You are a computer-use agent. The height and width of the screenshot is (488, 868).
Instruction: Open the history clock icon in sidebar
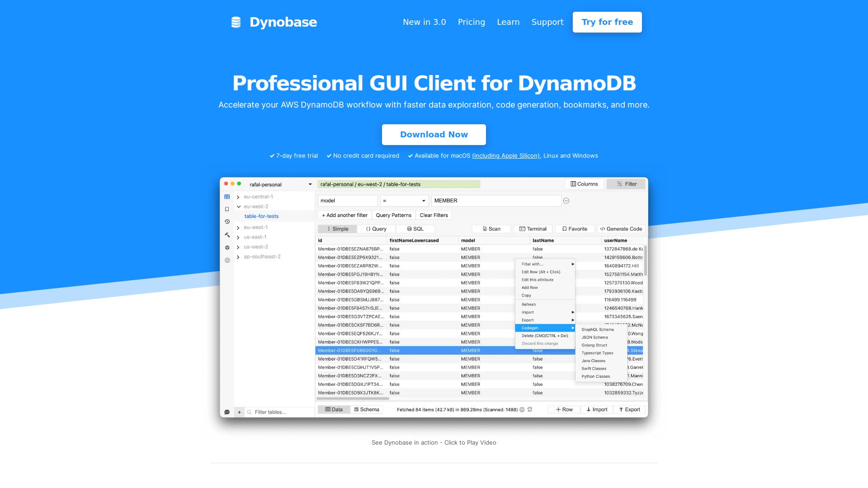227,222
